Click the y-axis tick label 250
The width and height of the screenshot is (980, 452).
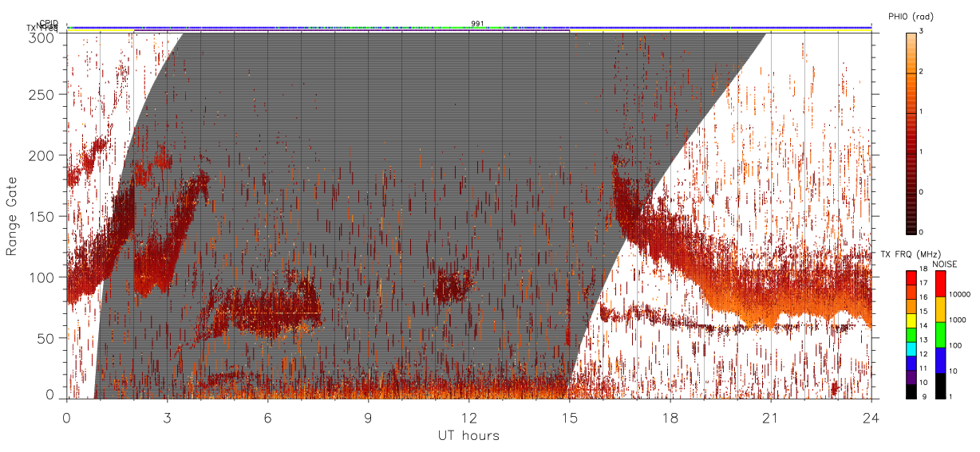click(x=42, y=95)
